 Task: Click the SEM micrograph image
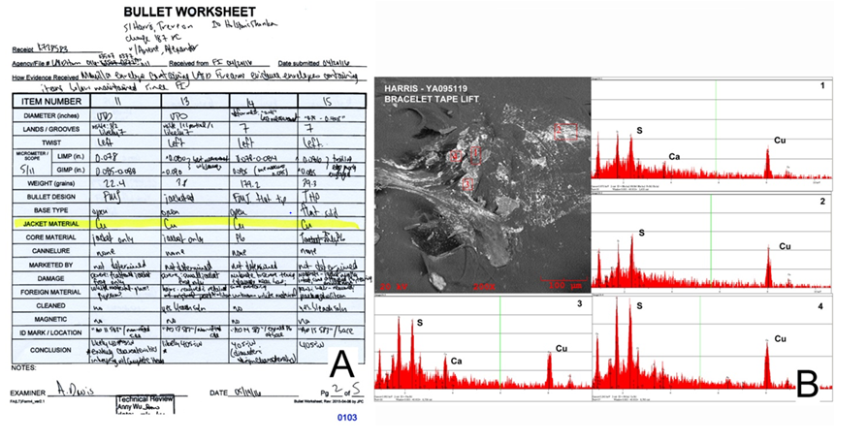tap(483, 185)
